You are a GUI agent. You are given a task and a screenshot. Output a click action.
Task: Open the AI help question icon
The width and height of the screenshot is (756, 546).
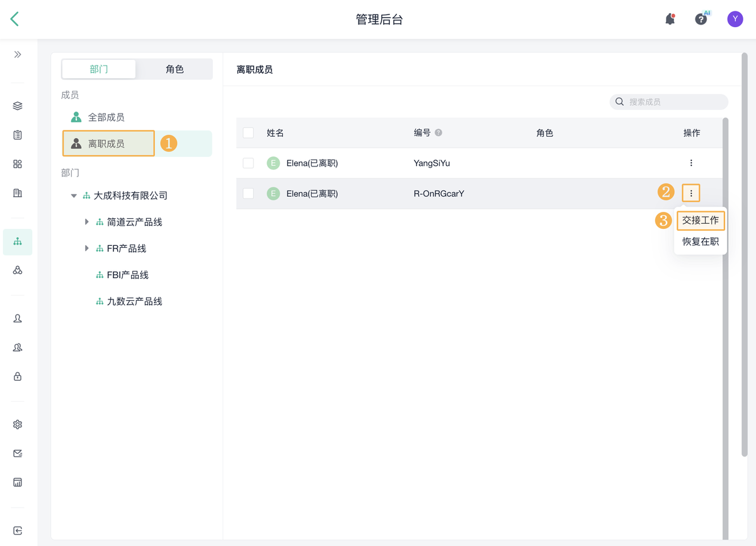[x=701, y=20]
